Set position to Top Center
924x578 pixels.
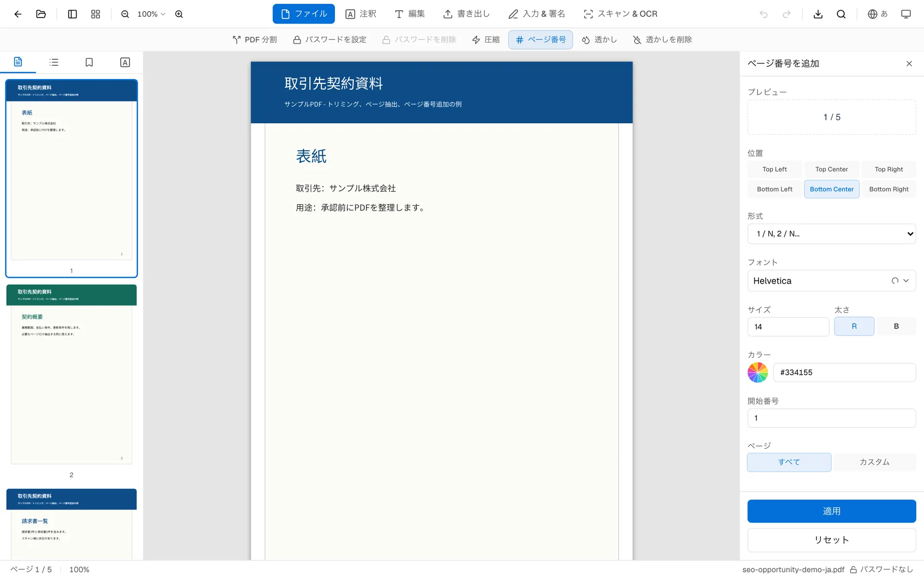832,169
